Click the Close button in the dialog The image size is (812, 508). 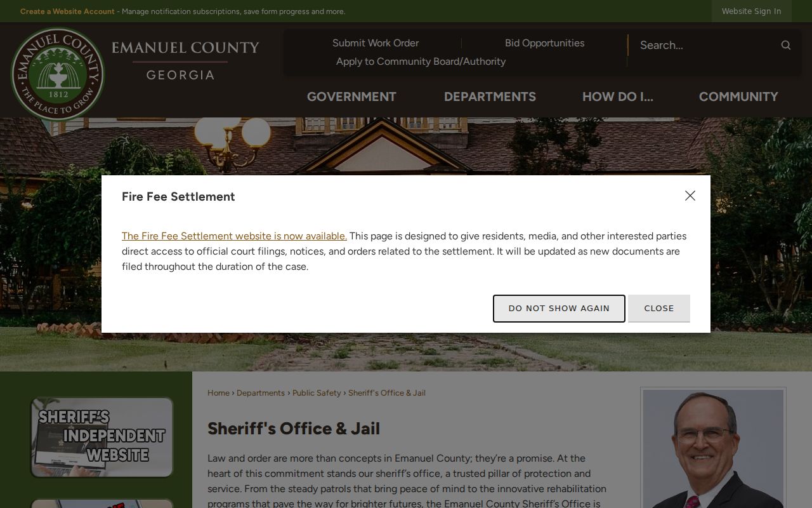tap(659, 308)
